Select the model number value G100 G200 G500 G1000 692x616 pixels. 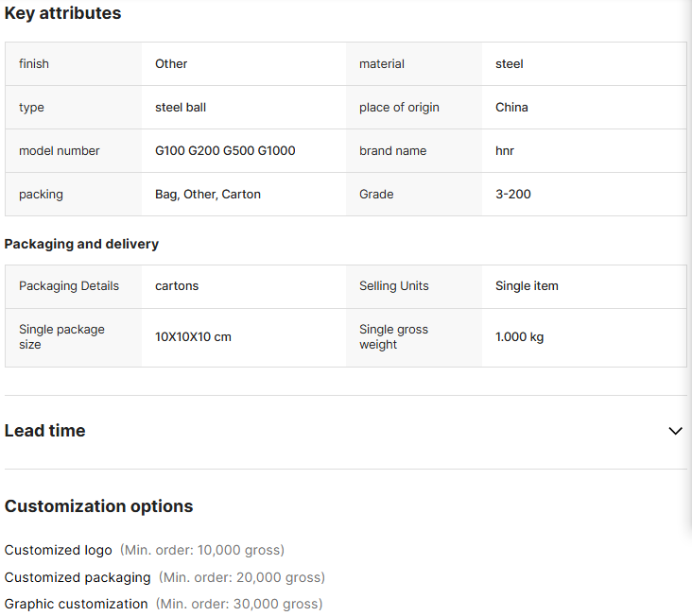pyautogui.click(x=225, y=151)
